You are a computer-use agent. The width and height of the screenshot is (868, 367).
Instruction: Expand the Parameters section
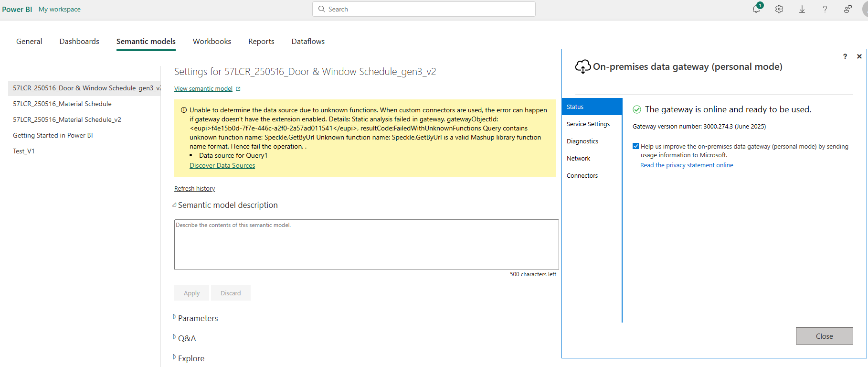[x=174, y=317]
